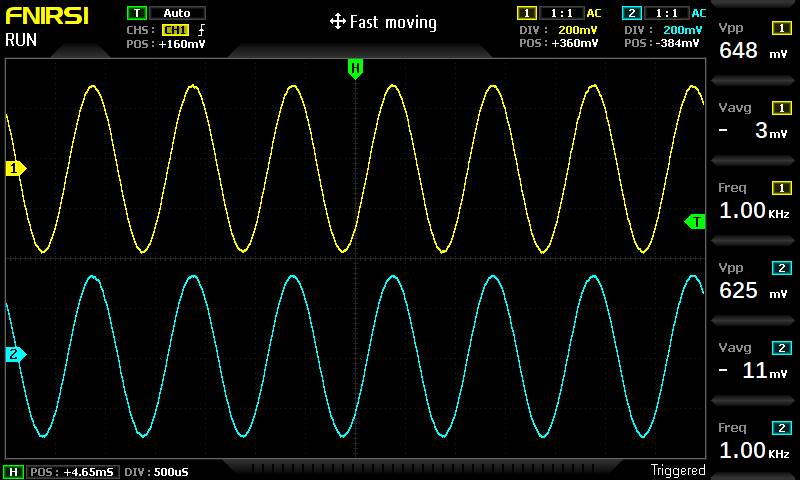The image size is (800, 480).
Task: Click the rising edge trigger icon
Action: (x=202, y=30)
